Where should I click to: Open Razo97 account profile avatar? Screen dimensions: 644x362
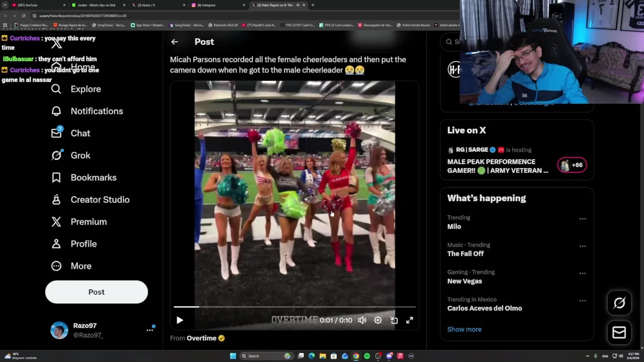[59, 330]
